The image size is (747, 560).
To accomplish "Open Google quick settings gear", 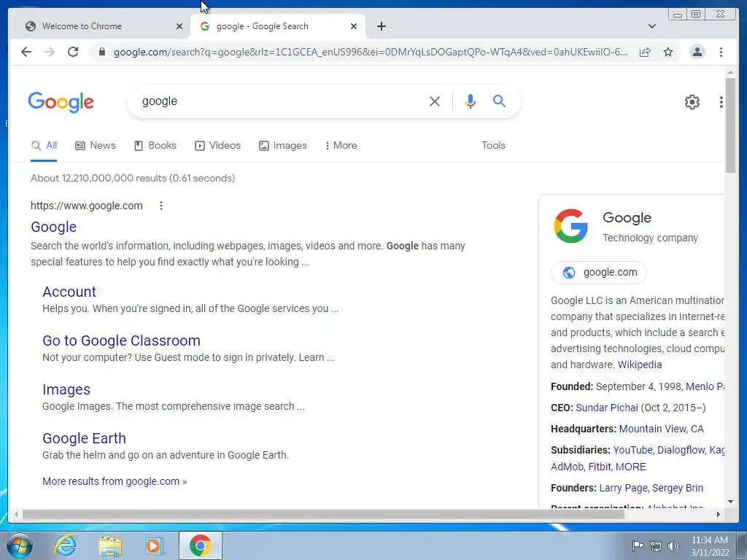I will click(692, 101).
